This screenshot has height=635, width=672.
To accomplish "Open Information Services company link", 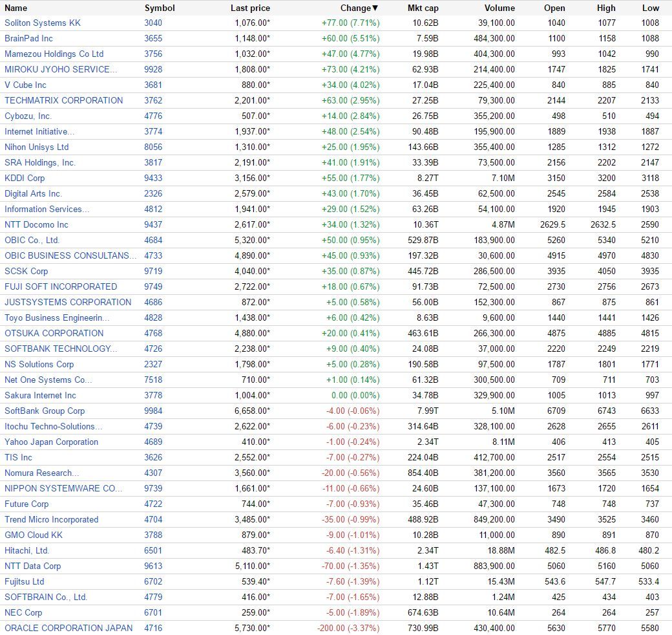I will [x=47, y=210].
